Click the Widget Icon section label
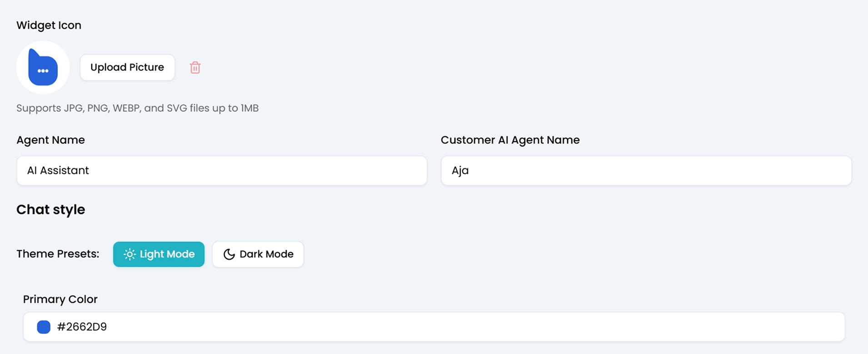Screen dimensions: 868x354 (49, 25)
